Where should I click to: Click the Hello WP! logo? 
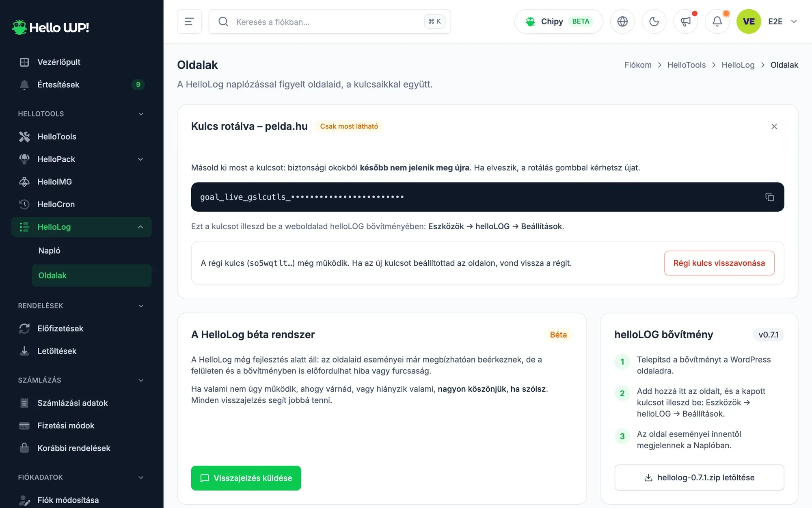pos(51,27)
